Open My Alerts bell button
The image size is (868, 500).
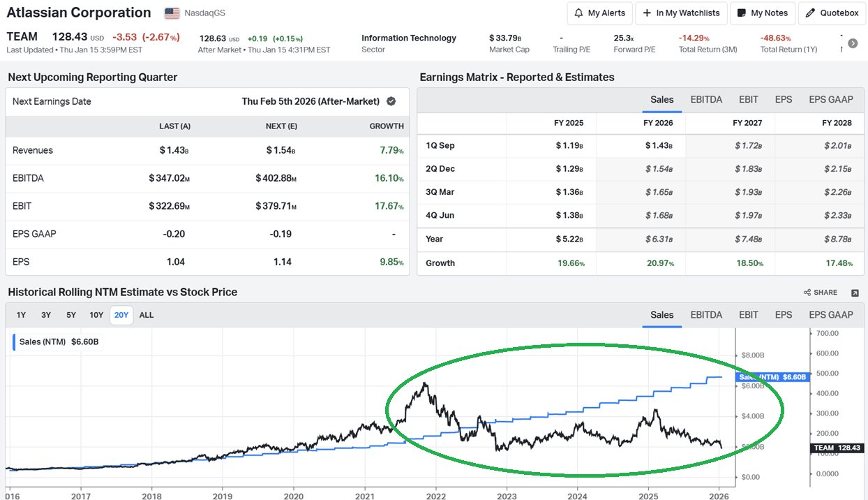click(x=600, y=13)
